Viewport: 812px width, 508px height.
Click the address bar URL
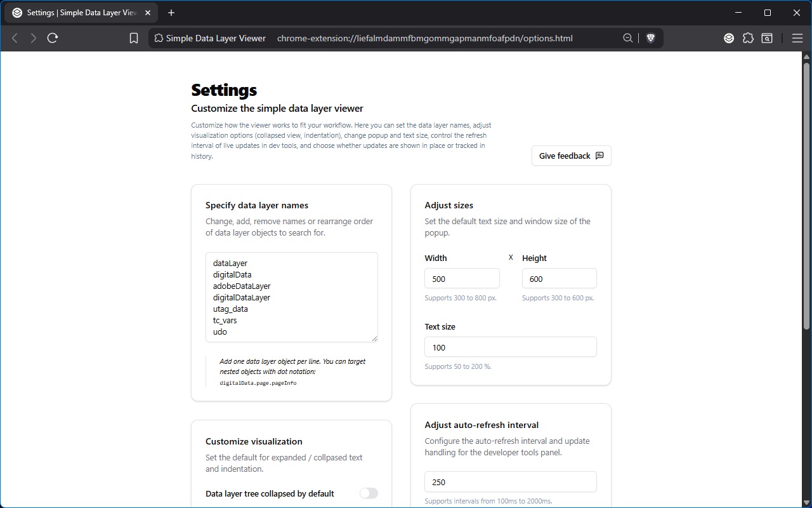424,38
